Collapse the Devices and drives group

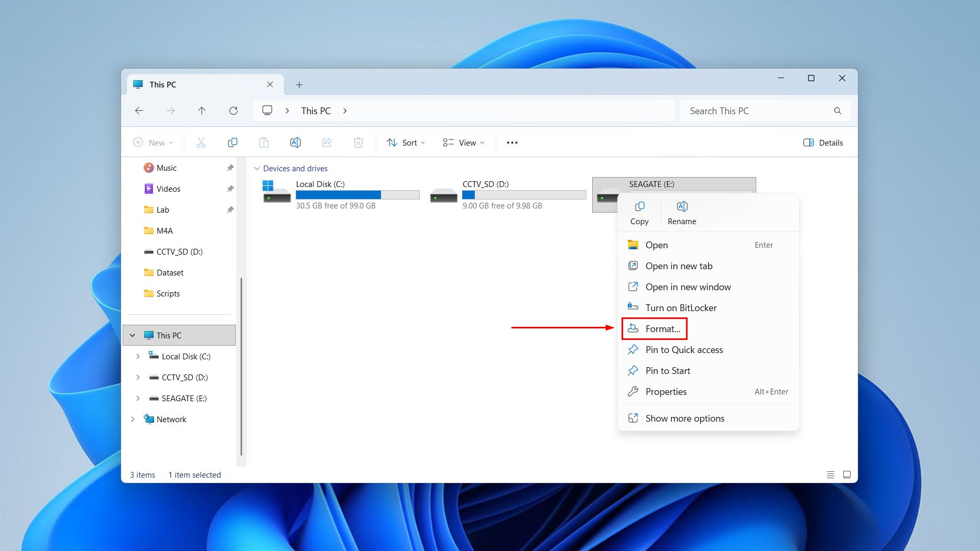[257, 169]
